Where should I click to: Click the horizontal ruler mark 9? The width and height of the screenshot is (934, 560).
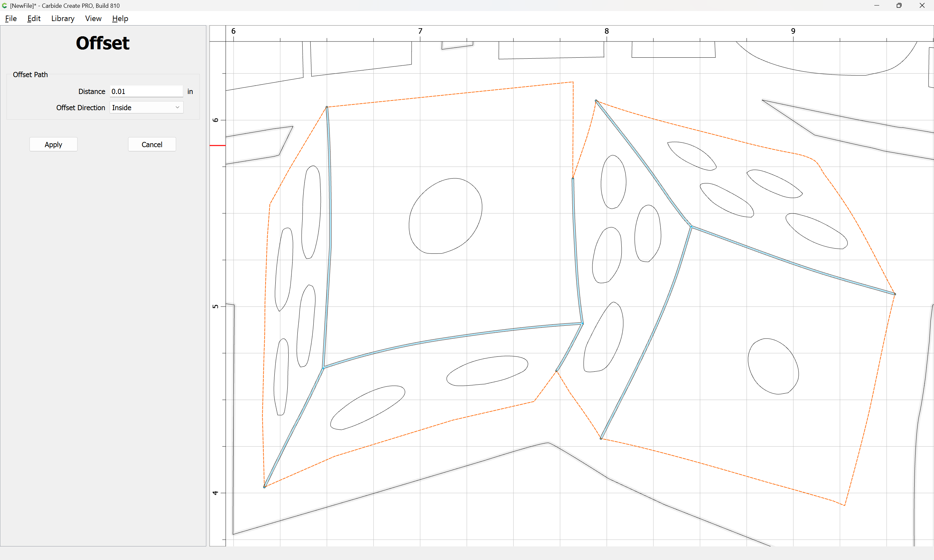793,31
